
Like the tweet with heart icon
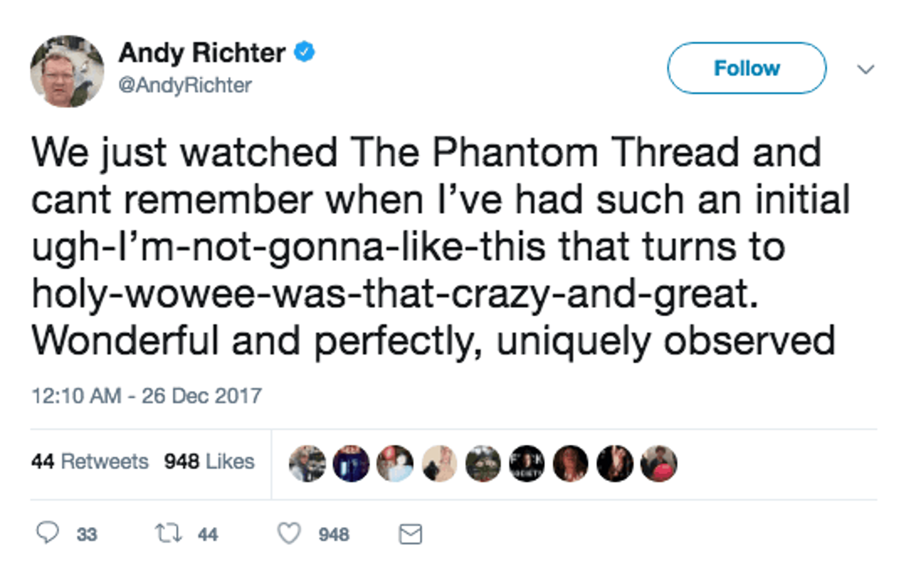(x=289, y=533)
